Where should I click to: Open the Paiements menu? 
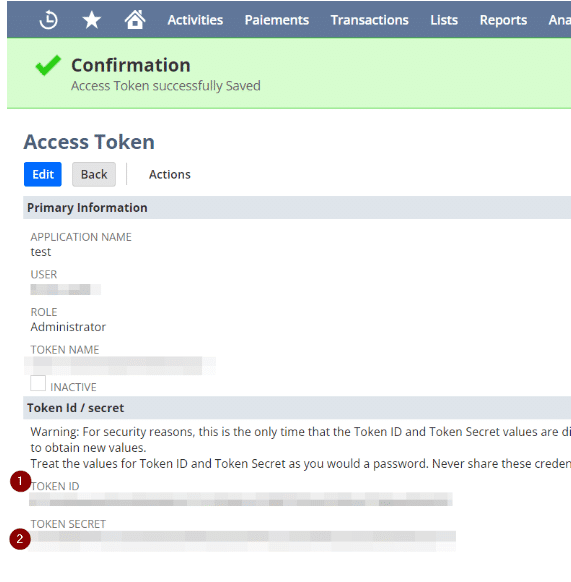(x=277, y=20)
